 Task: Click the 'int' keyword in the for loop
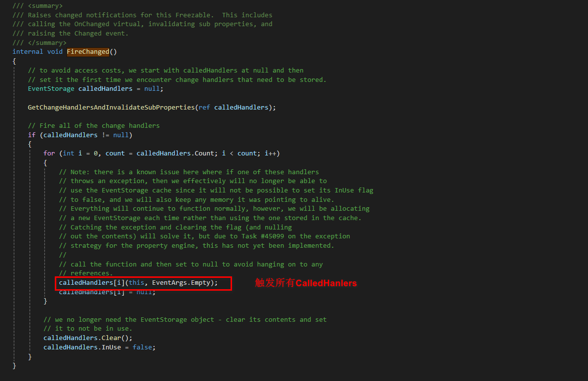pyautogui.click(x=69, y=153)
